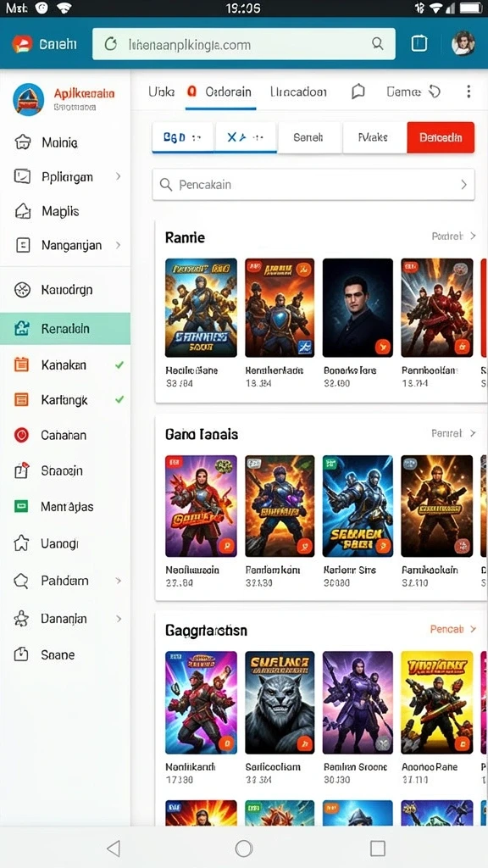Expand the Ppliargam sidebar chevron

click(118, 176)
